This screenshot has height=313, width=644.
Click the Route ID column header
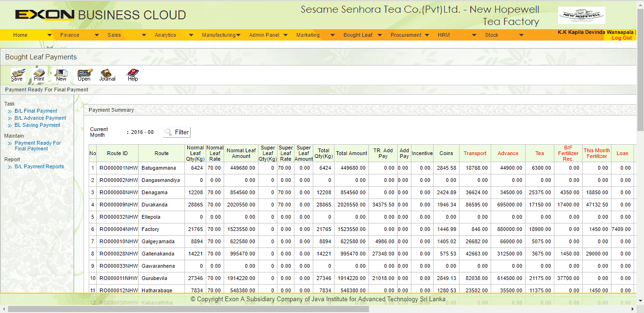click(x=117, y=154)
